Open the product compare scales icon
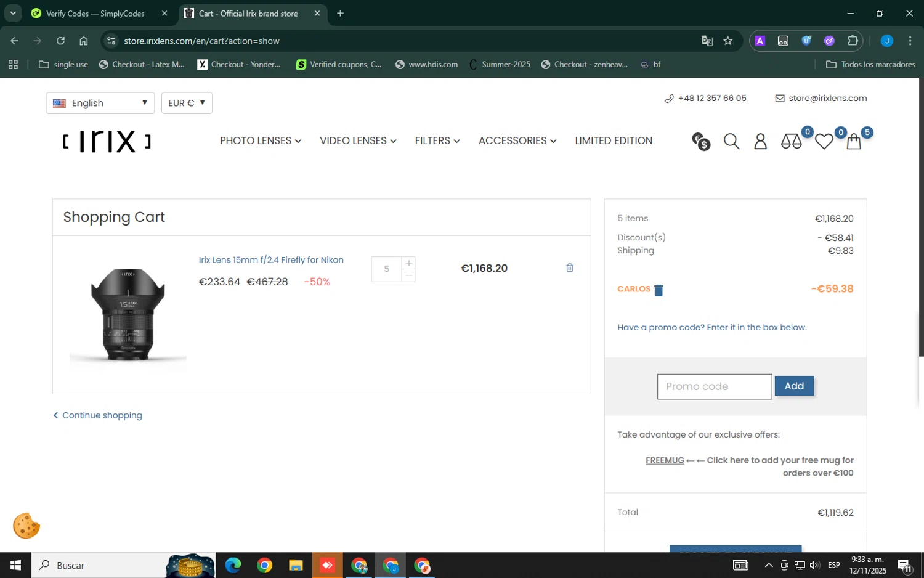The height and width of the screenshot is (578, 924). [x=791, y=142]
